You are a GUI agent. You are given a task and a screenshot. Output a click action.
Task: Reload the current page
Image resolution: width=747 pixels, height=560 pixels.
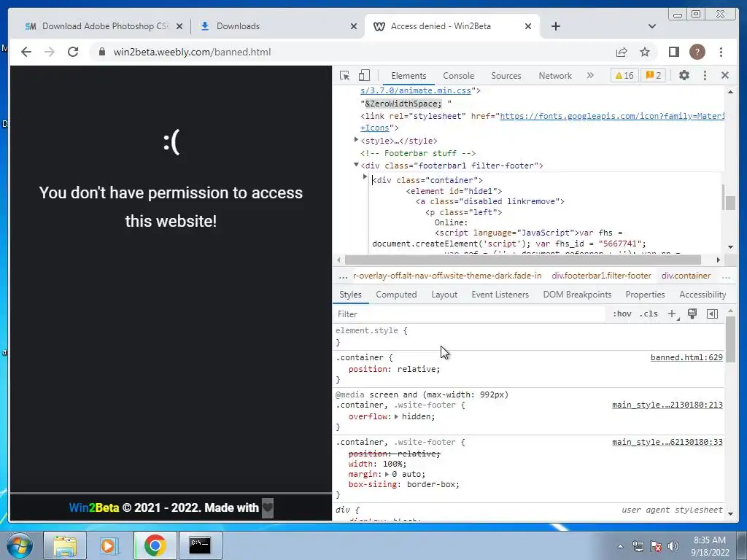(x=73, y=52)
